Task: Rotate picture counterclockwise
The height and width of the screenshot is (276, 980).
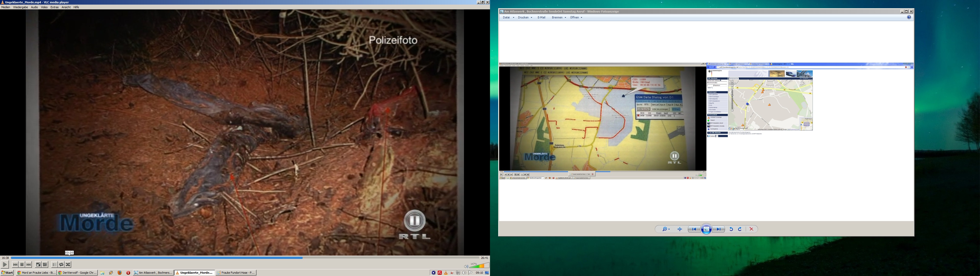Action: click(x=731, y=229)
